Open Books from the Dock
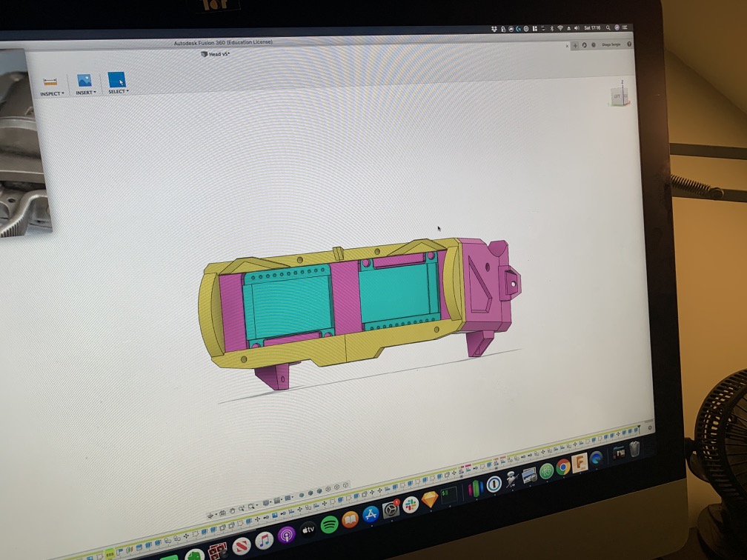Screen dimensions: 747x560 (x=350, y=519)
